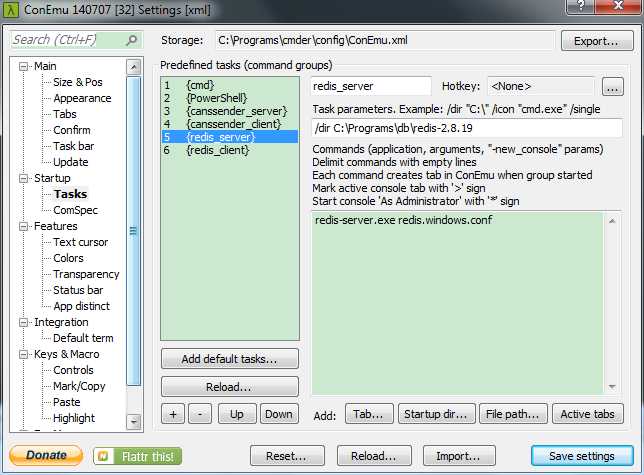Select the {redis_server} task
This screenshot has width=644, height=475.
[230, 137]
